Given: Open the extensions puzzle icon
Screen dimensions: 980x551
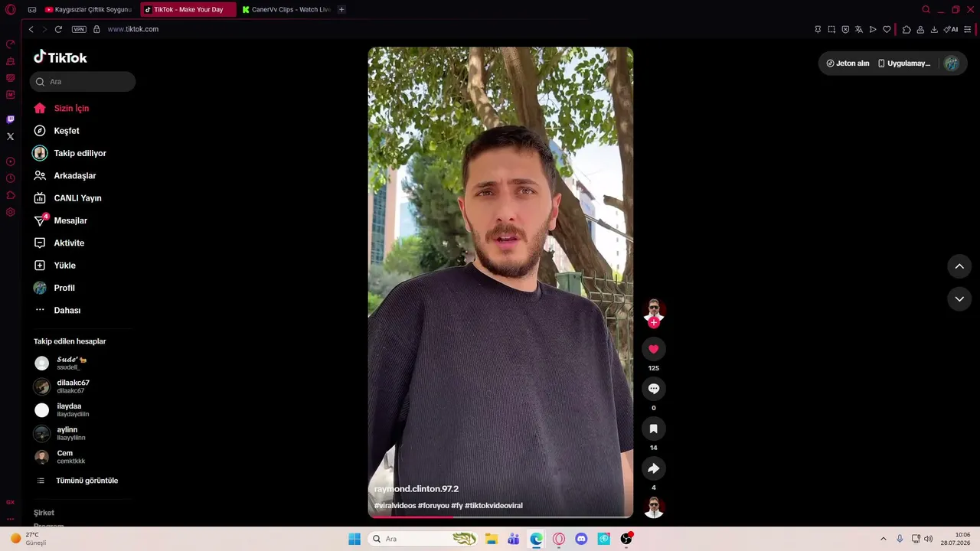Looking at the screenshot, I should (906, 29).
